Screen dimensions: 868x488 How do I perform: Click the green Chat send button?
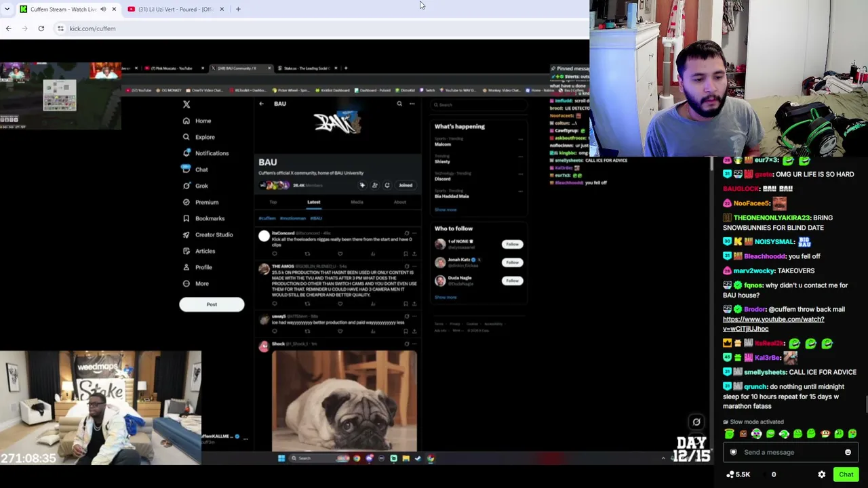coord(846,474)
